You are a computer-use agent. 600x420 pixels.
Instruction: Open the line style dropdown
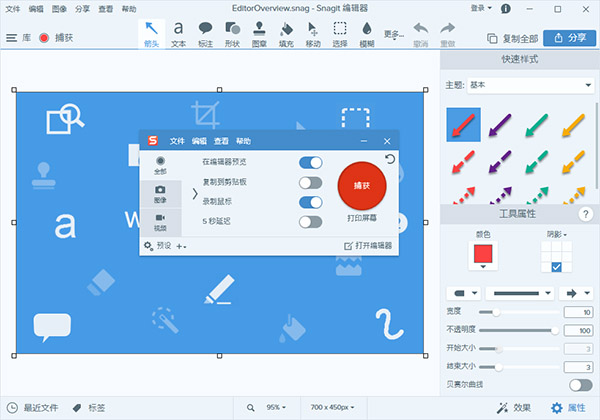[520, 293]
